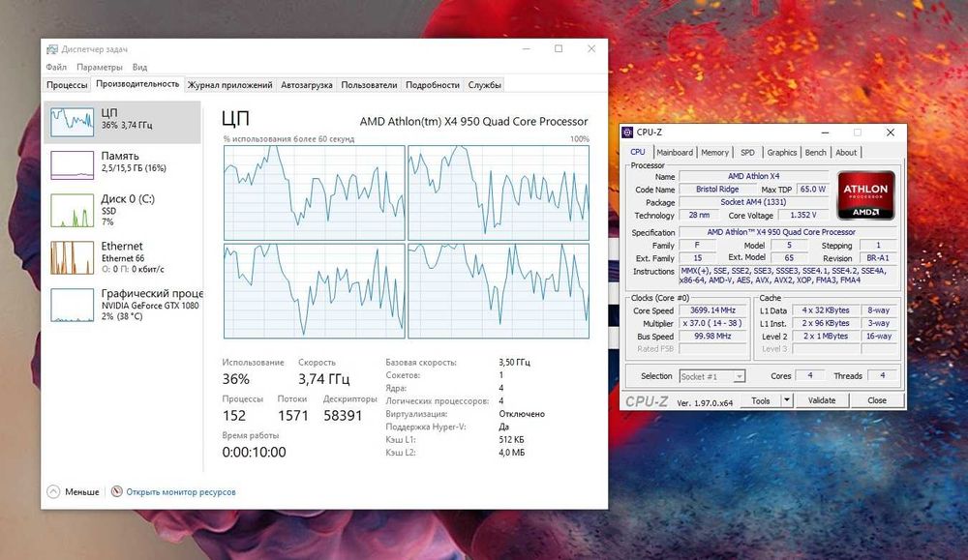Image resolution: width=968 pixels, height=560 pixels.
Task: Click the second core usage graph
Action: [499, 193]
